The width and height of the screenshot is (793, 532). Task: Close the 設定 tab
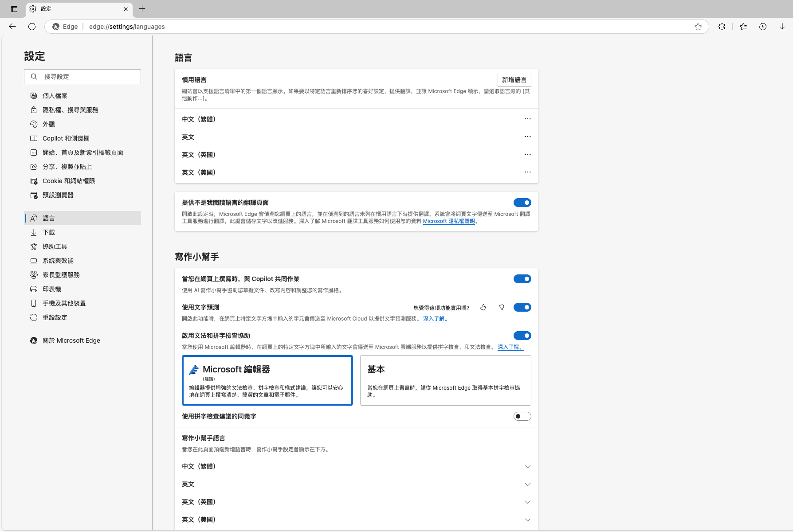[x=126, y=9]
